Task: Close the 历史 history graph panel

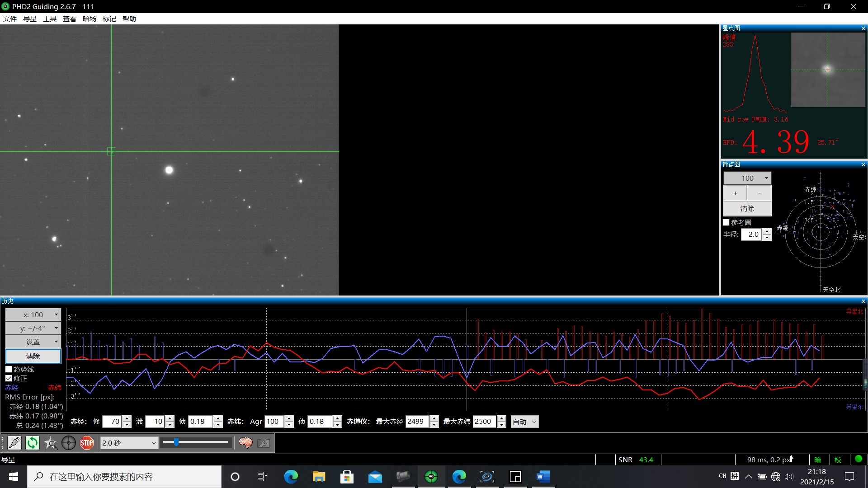Action: click(863, 301)
